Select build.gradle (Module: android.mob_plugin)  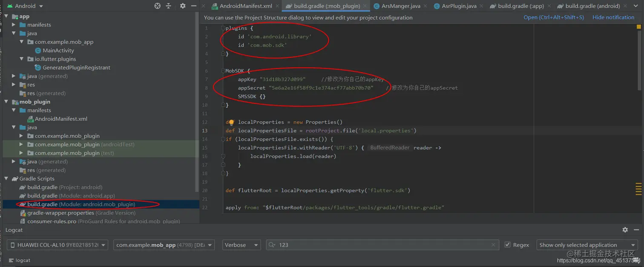pos(81,205)
